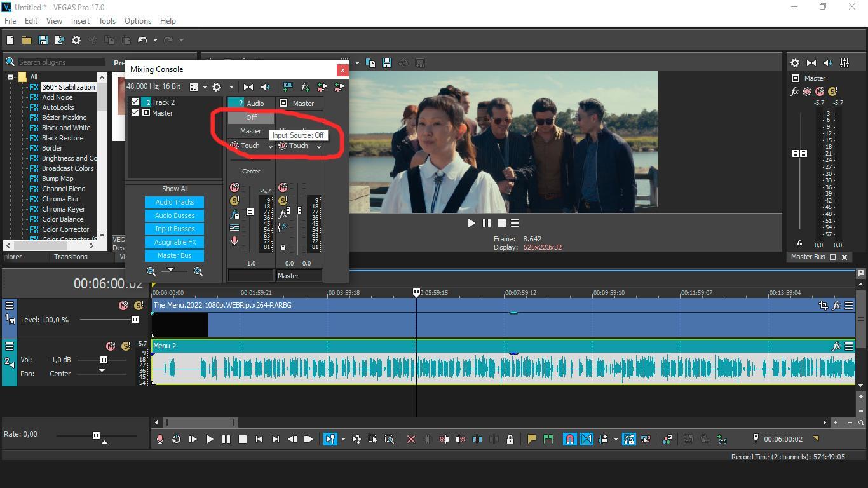Open event pan/crop on video track
Image resolution: width=868 pixels, height=488 pixels.
coord(824,306)
